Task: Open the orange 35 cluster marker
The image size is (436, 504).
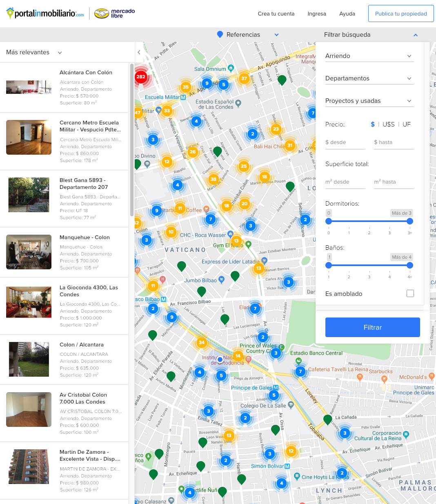Action: [186, 87]
